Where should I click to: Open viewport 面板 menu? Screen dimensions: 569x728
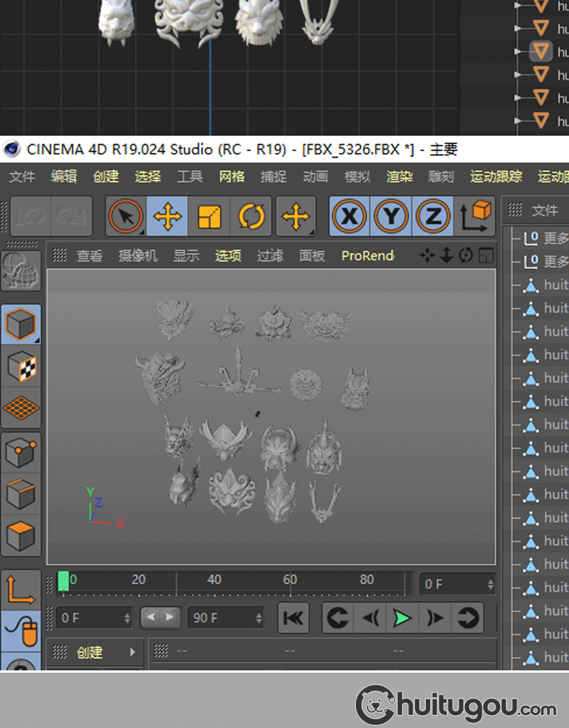point(312,256)
